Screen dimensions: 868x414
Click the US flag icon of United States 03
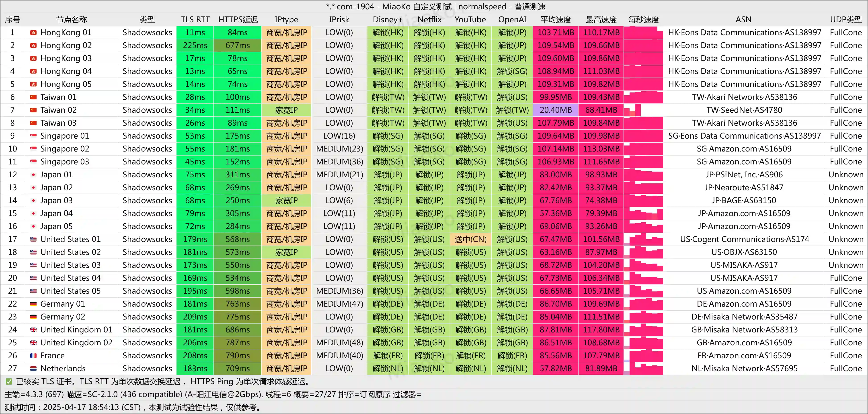(x=33, y=265)
